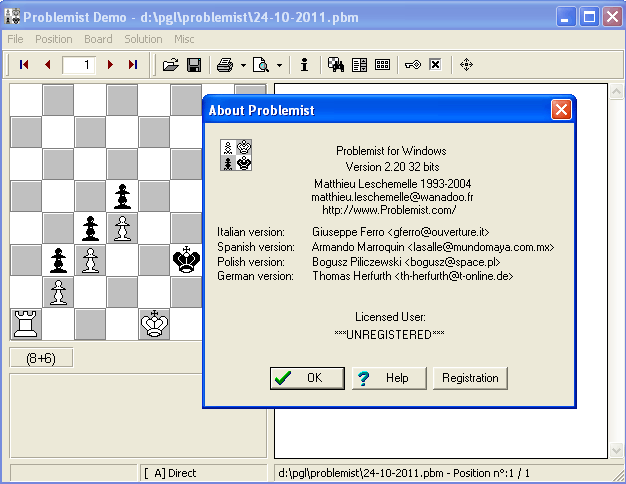Click the chessboard search binoculars icon
Screen dimensions: 626x484
pos(336,64)
